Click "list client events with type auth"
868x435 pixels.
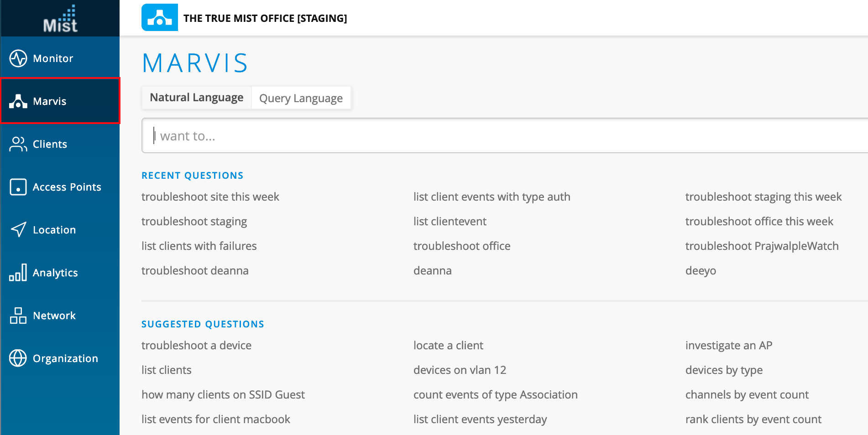[x=492, y=197]
